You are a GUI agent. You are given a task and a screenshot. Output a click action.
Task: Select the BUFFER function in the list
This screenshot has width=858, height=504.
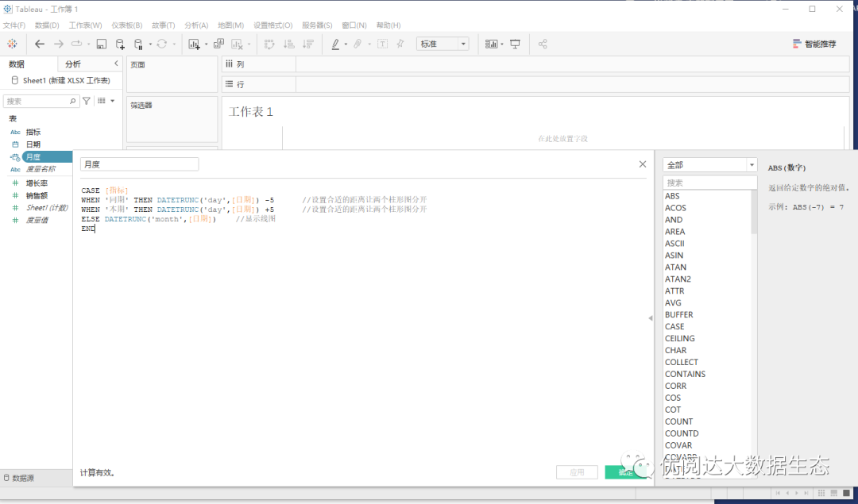pyautogui.click(x=679, y=314)
